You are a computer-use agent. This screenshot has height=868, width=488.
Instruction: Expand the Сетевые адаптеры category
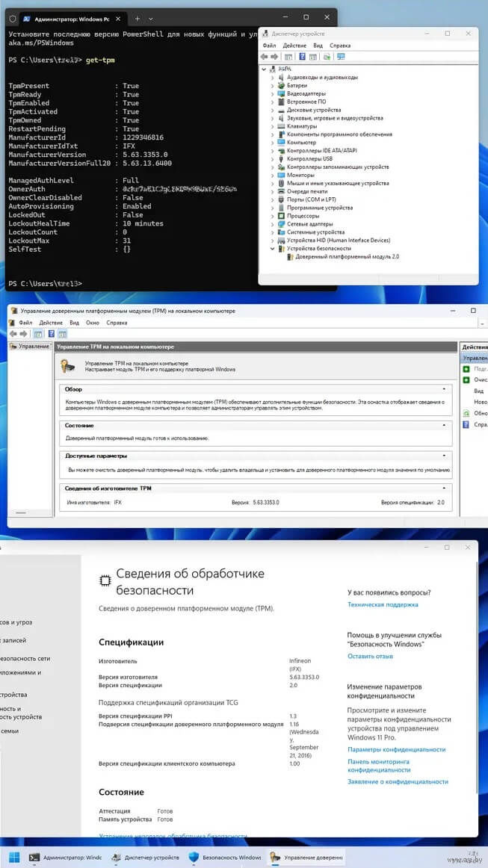coord(272,224)
